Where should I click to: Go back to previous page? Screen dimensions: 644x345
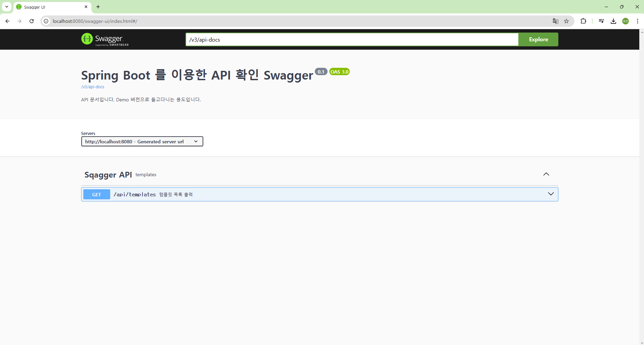[7, 21]
